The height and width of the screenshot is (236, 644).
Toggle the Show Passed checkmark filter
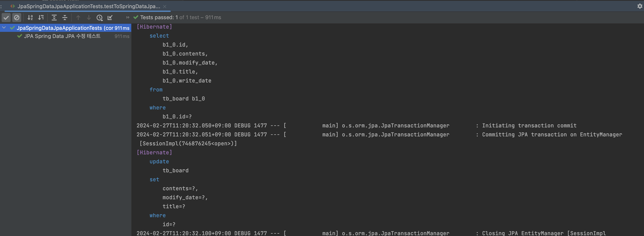click(x=6, y=18)
